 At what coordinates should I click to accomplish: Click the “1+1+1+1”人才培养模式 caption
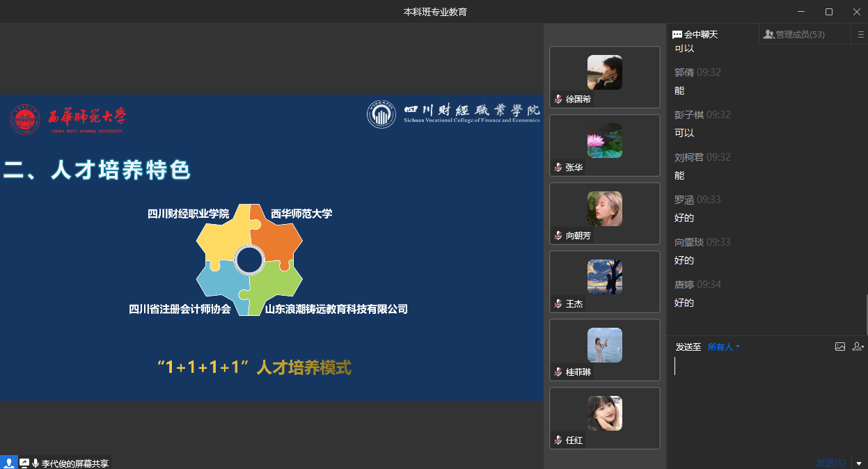point(254,367)
